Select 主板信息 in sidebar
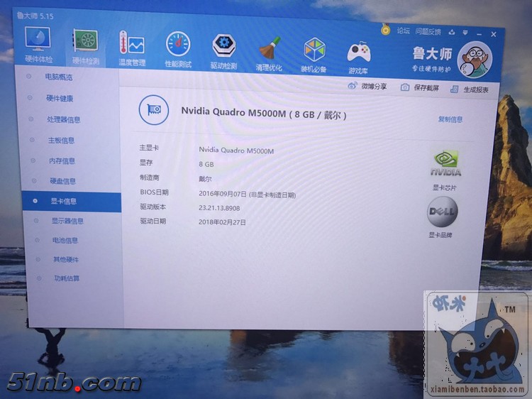 [61, 141]
